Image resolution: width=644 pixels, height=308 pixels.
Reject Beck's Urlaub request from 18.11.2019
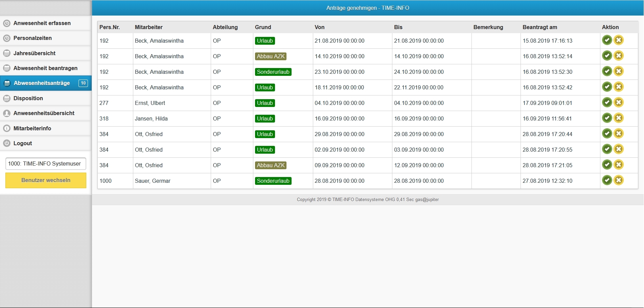click(x=619, y=87)
